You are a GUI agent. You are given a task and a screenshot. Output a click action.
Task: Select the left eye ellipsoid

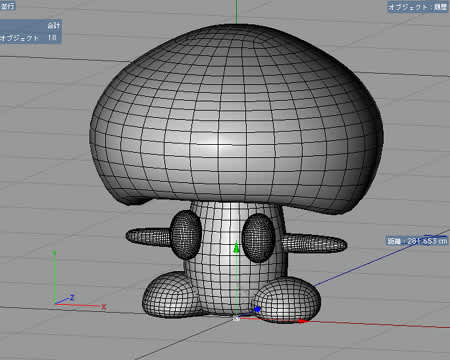186,235
